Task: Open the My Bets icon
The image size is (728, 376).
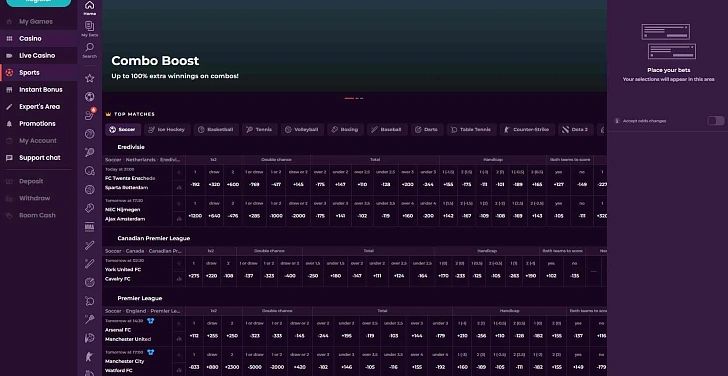Action: click(x=90, y=29)
